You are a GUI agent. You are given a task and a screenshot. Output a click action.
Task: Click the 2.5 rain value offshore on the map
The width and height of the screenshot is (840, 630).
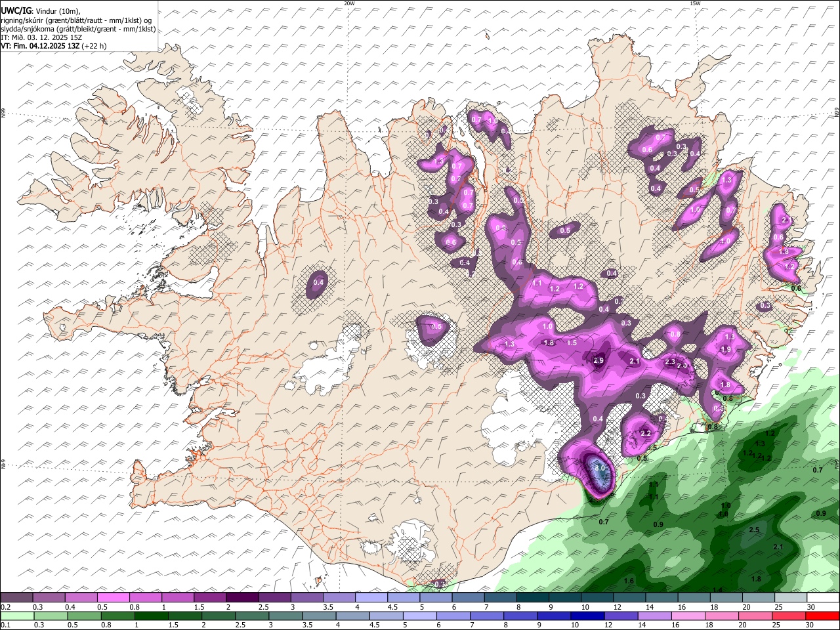pos(754,530)
